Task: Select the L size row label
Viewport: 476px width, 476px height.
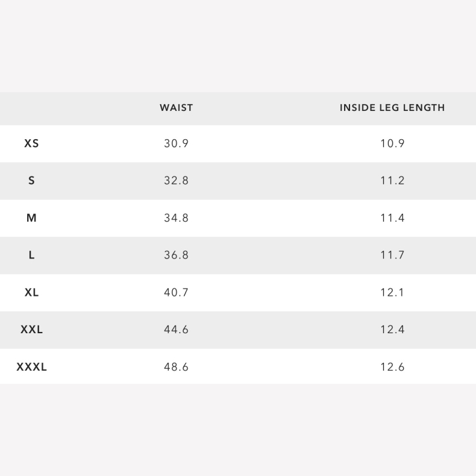Action: click(31, 255)
